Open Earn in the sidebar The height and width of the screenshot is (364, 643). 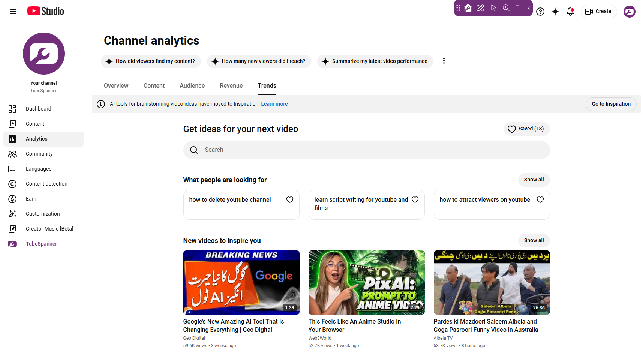pos(43,199)
